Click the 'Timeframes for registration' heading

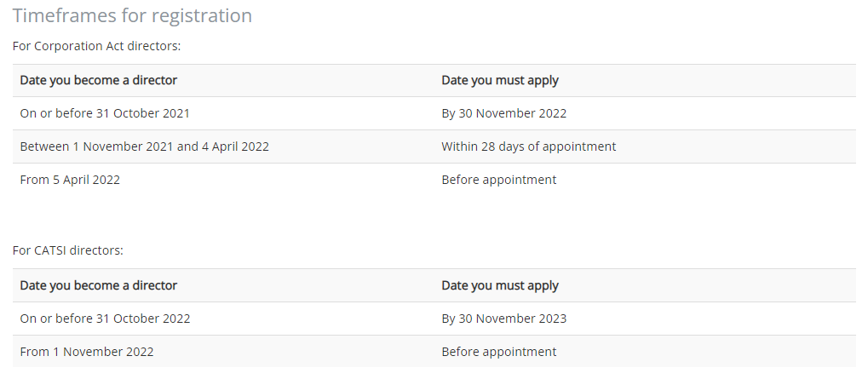tap(132, 16)
